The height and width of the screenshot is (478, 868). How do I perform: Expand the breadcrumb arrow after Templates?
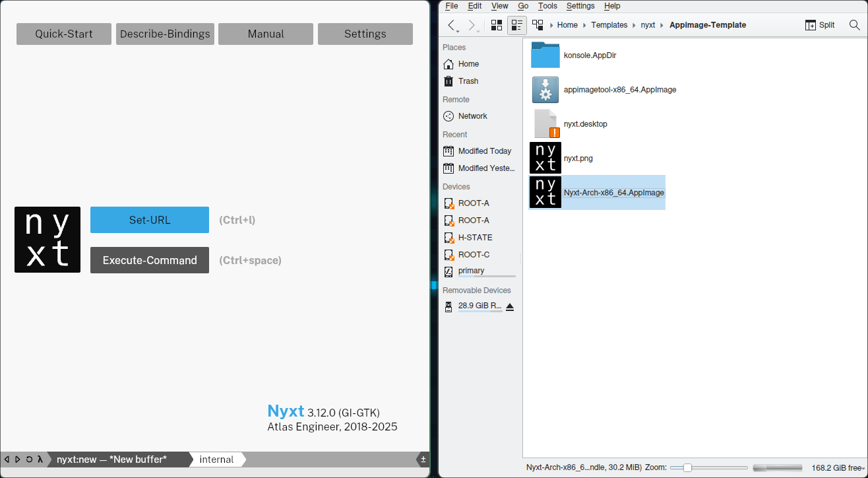(634, 25)
